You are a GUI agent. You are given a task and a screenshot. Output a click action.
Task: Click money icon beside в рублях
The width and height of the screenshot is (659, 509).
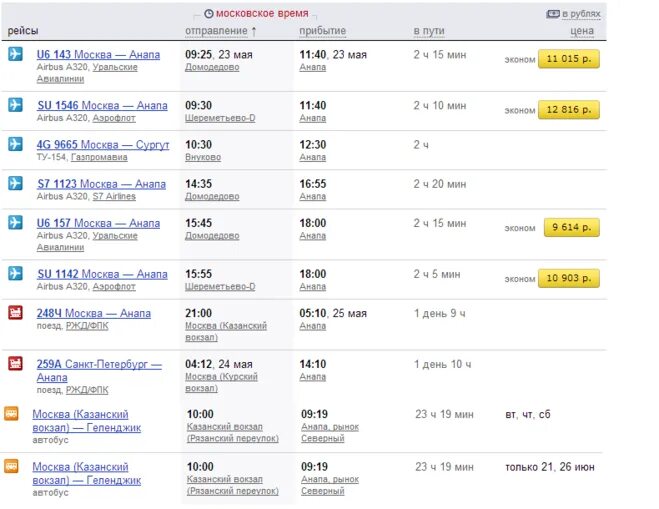point(553,14)
